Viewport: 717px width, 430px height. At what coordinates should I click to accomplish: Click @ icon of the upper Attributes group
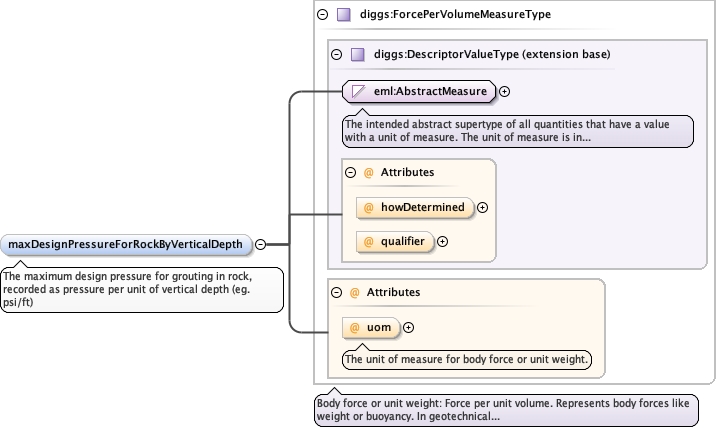pos(368,172)
